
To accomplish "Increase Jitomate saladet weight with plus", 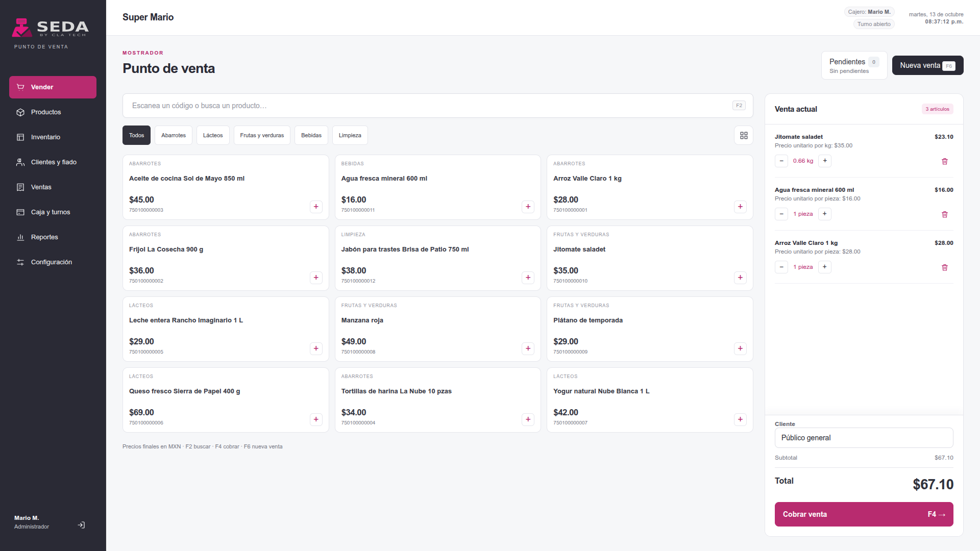I will (x=825, y=161).
